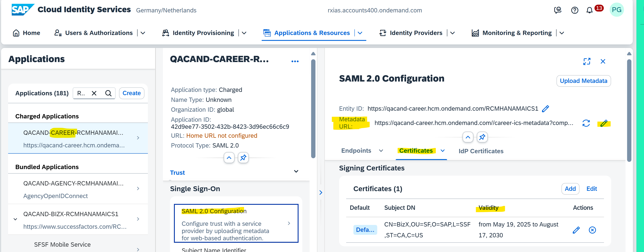Open Users & Authorizations dropdown arrow
The image size is (644, 252).
point(143,33)
